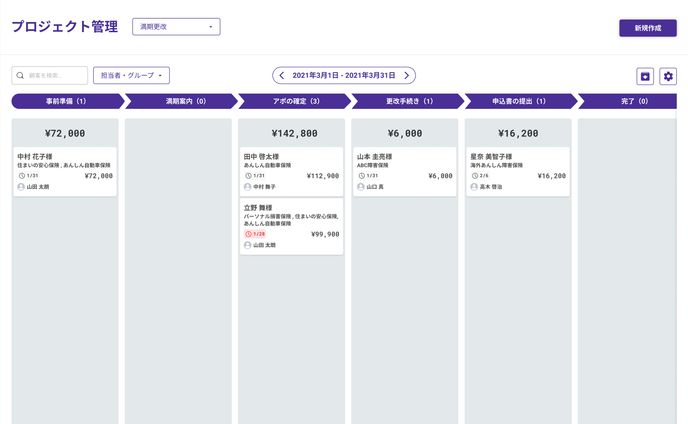Click the ¥112,900 amount on 田中 card
This screenshot has height=424, width=688.
tap(323, 176)
